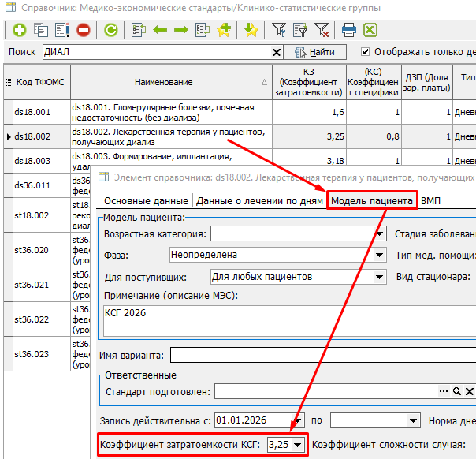The height and width of the screenshot is (459, 476).
Task: Select the row with code st36.020
Action: (42, 250)
